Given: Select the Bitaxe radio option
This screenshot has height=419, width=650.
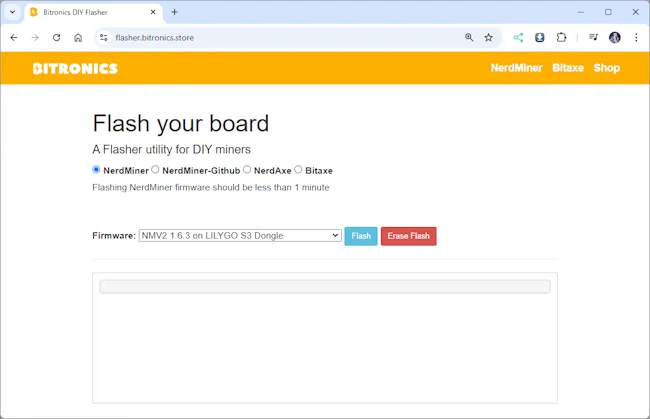Looking at the screenshot, I should (298, 170).
